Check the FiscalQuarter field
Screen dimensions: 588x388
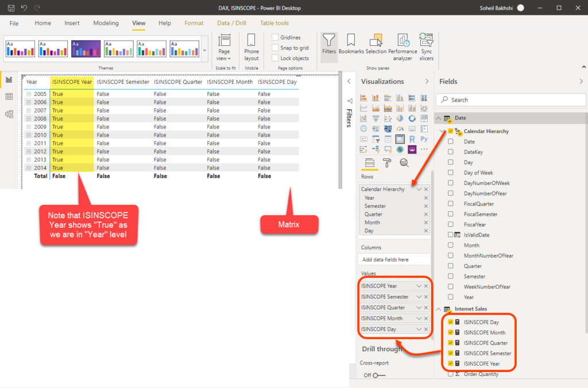coord(451,204)
